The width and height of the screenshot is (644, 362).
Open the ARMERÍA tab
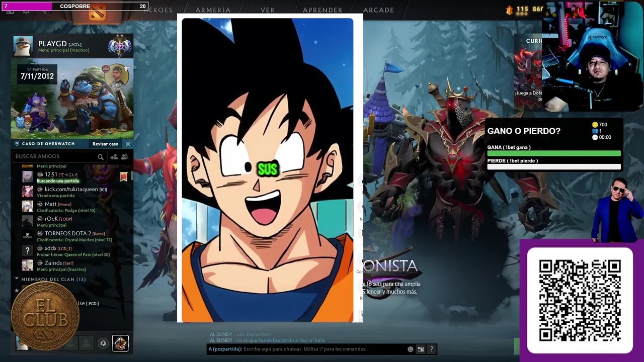(213, 10)
